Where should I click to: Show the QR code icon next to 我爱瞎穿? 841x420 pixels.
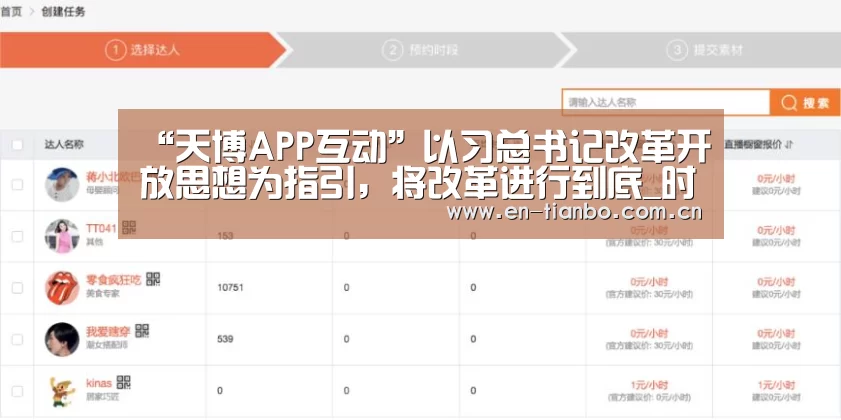[x=142, y=330]
